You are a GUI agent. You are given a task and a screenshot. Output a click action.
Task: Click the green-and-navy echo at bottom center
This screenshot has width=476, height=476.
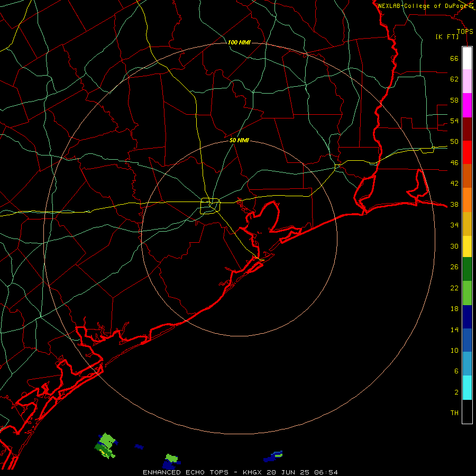point(171,461)
